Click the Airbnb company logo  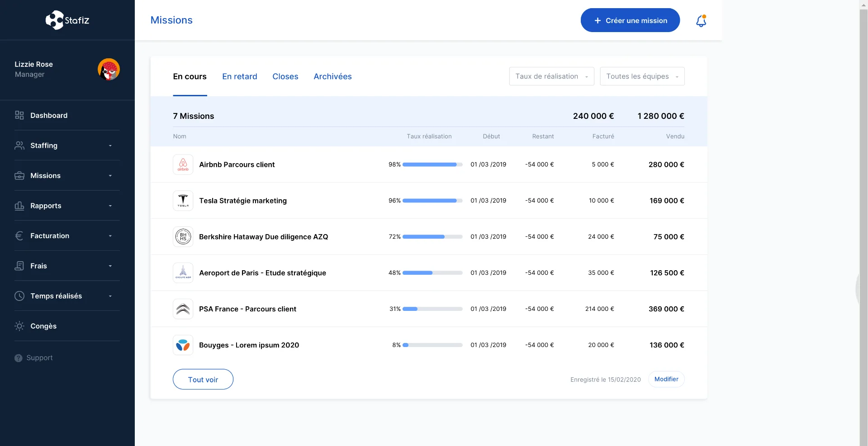(x=183, y=164)
